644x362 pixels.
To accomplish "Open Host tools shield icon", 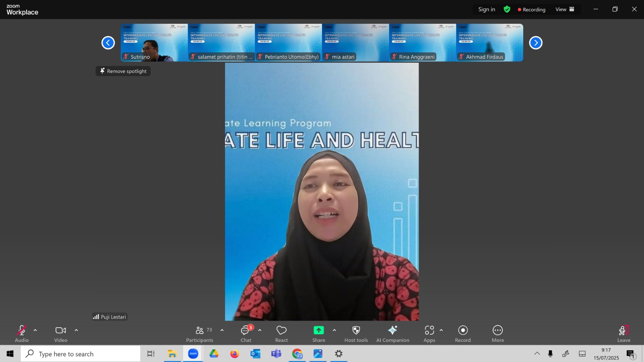I will tap(356, 334).
